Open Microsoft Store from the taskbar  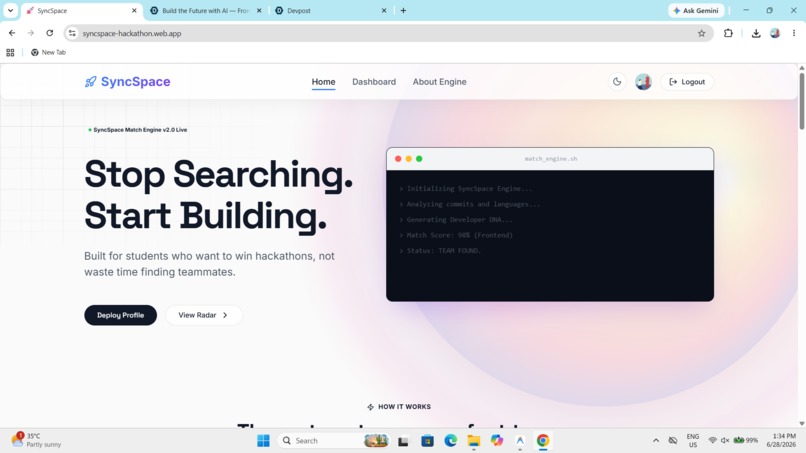tap(427, 441)
